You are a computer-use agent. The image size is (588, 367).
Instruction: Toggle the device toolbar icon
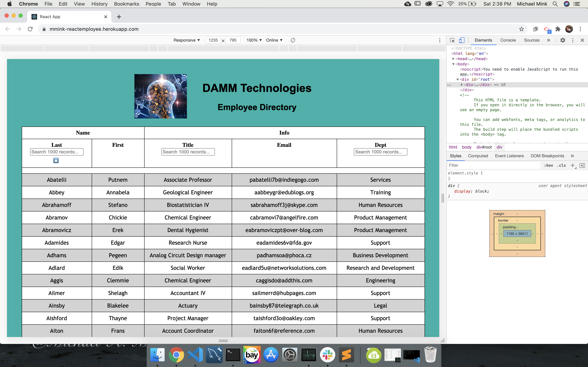(462, 40)
